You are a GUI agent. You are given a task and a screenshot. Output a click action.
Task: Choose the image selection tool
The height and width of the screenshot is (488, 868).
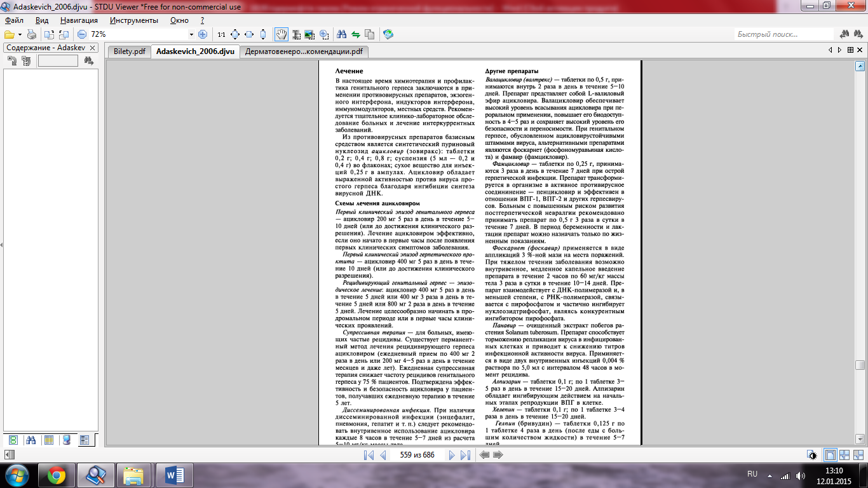coord(309,34)
